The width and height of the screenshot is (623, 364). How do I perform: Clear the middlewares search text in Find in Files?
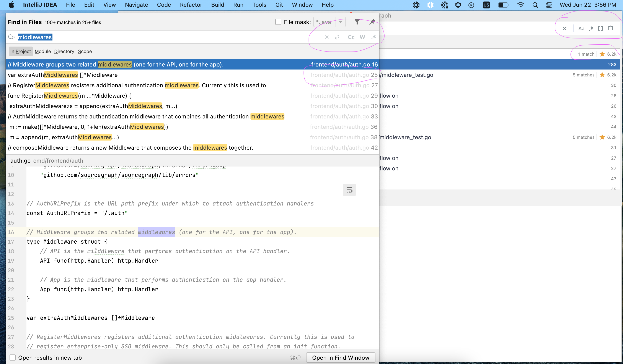pyautogui.click(x=327, y=37)
